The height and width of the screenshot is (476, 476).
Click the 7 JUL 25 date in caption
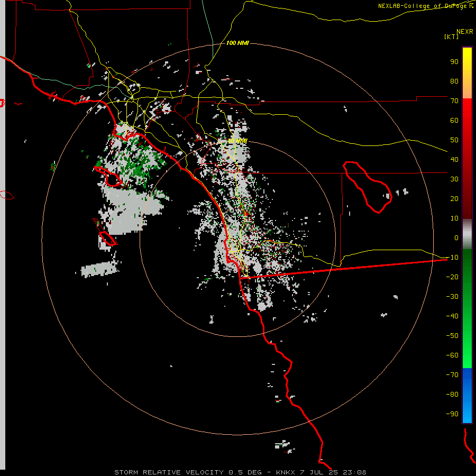click(319, 472)
